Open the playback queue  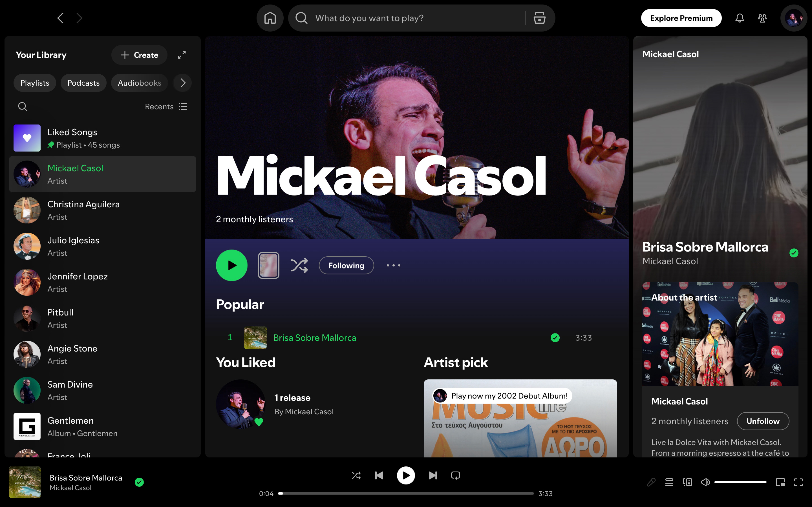[x=669, y=482]
